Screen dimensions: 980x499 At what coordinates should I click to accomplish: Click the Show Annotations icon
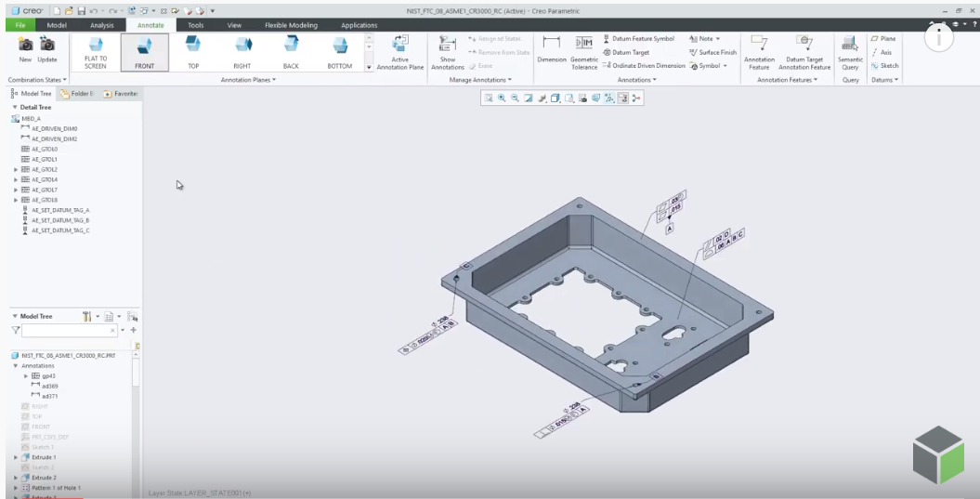447,51
